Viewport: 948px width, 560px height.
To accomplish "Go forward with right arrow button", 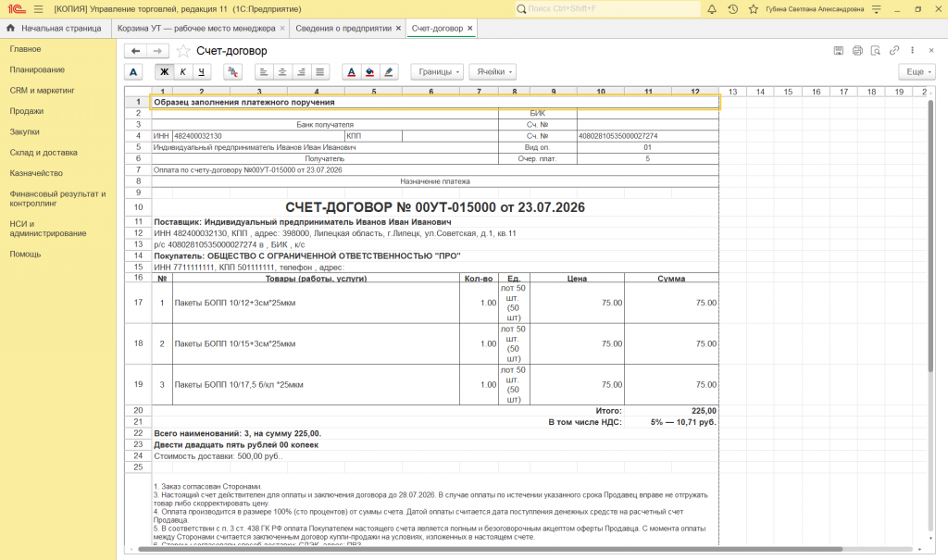I will [157, 51].
